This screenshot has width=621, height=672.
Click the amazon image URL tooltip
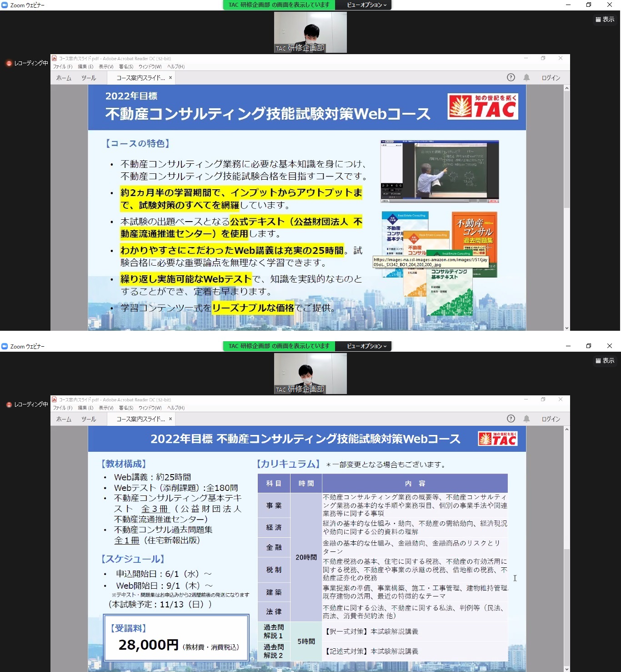pos(431,262)
